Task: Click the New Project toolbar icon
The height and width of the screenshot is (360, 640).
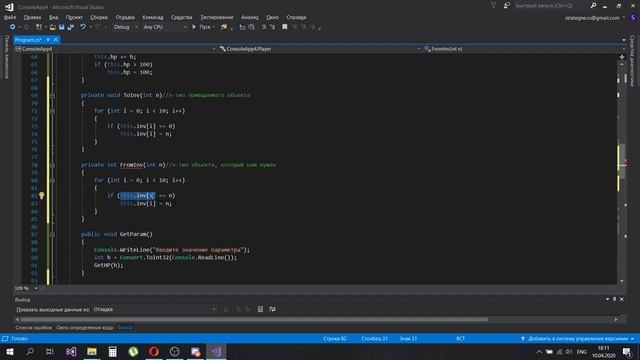Action: (38, 27)
